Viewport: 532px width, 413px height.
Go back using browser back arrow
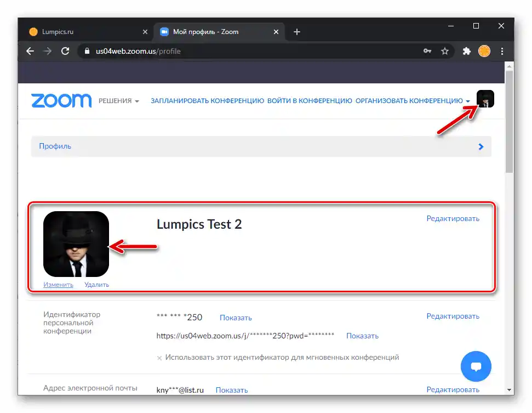[x=30, y=52]
